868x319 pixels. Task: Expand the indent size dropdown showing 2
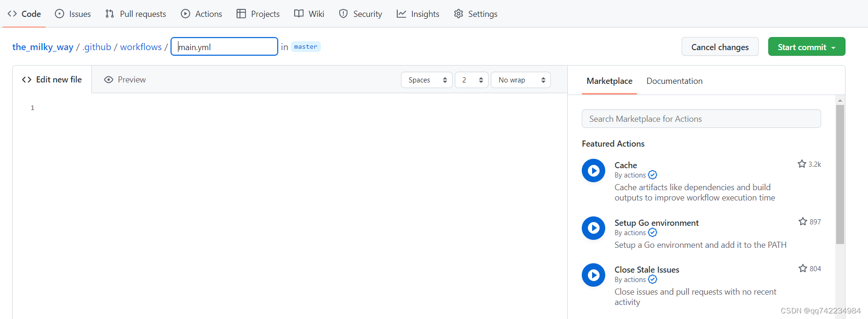(x=471, y=80)
